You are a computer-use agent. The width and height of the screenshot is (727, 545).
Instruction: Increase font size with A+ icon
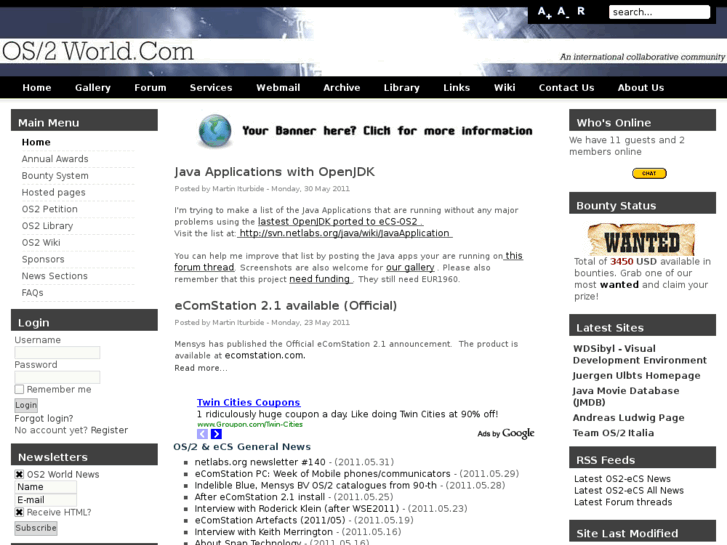pos(544,13)
